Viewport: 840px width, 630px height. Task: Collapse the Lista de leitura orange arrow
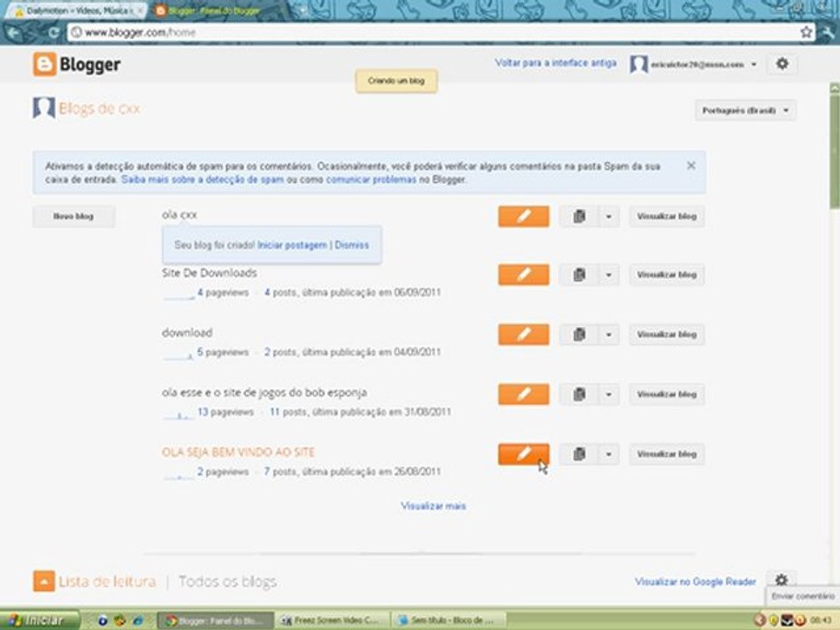[44, 581]
